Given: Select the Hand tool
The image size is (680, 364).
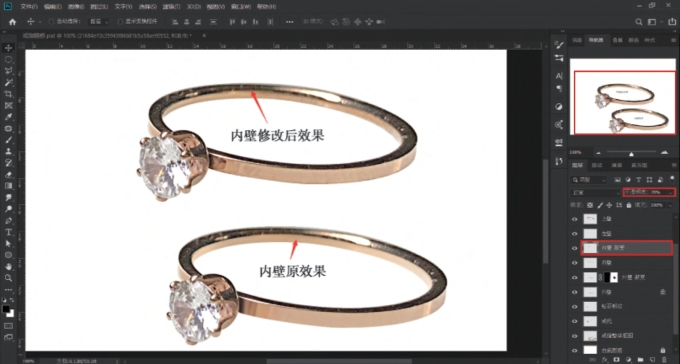Looking at the screenshot, I should 8,267.
